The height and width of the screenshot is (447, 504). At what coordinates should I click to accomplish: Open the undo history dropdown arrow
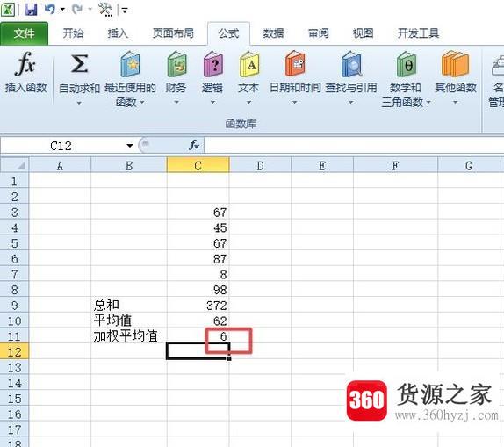point(62,10)
